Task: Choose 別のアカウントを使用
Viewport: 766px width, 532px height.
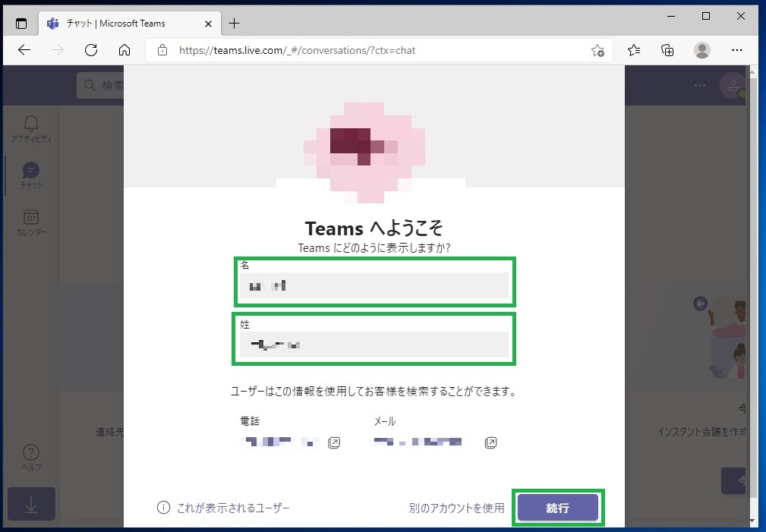Action: click(457, 508)
